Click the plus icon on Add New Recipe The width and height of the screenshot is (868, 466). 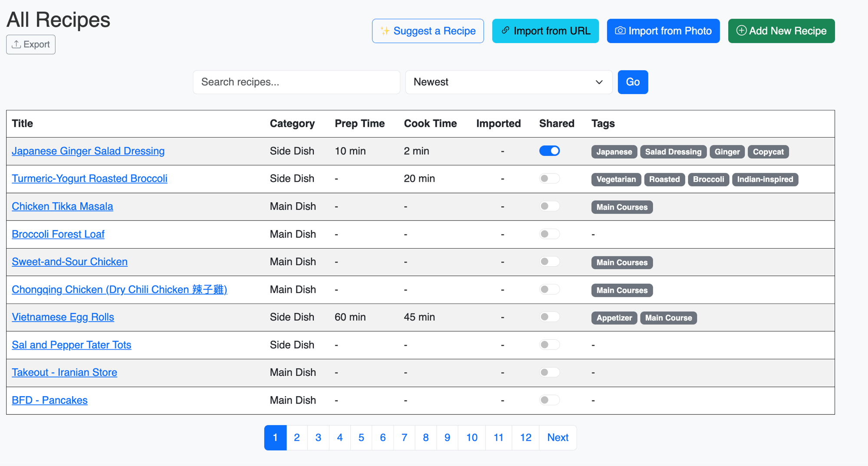point(741,31)
